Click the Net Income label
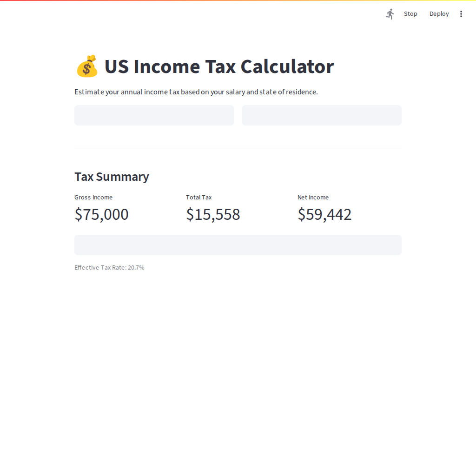 coord(313,198)
